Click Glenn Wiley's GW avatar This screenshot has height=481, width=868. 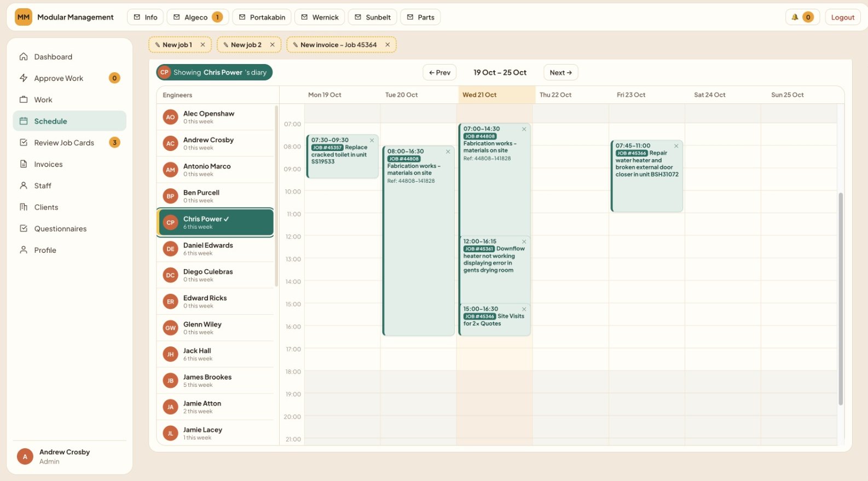tap(170, 328)
